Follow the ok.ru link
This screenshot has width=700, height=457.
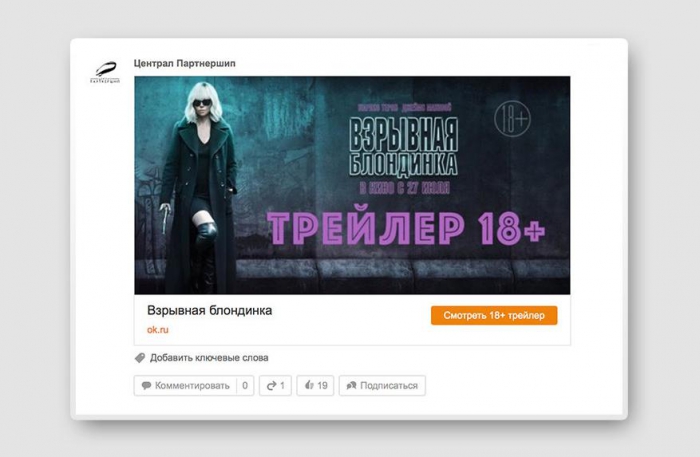click(158, 330)
